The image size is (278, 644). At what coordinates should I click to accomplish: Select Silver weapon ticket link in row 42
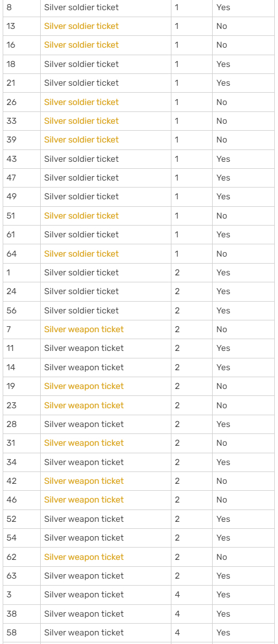coord(84,481)
